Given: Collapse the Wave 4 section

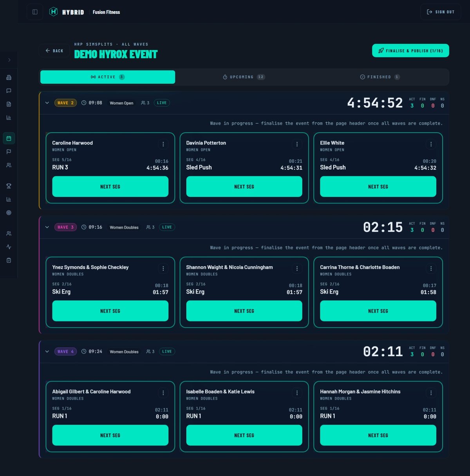Looking at the screenshot, I should click(47, 352).
